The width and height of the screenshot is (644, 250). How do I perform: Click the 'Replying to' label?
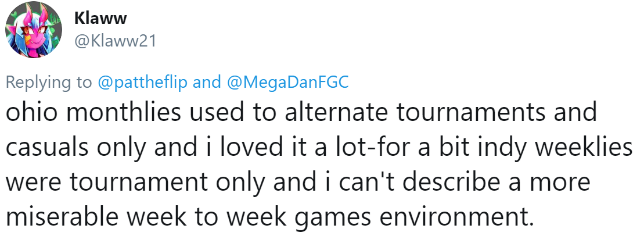49,83
